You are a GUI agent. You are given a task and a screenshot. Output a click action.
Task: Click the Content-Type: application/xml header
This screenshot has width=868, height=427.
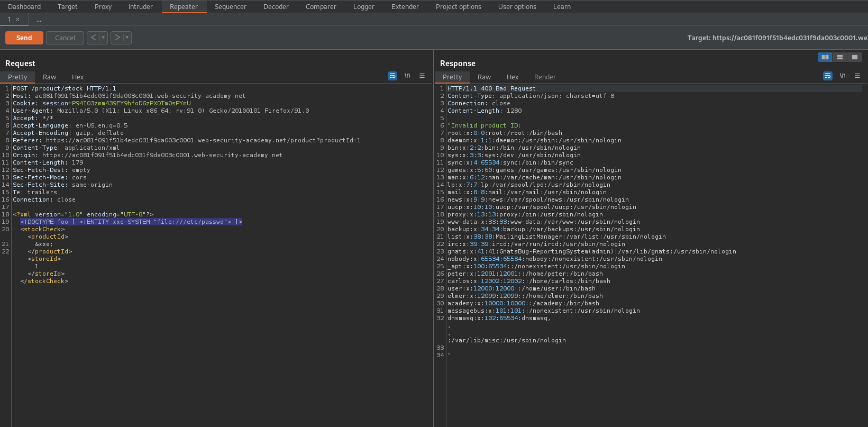[x=66, y=148]
